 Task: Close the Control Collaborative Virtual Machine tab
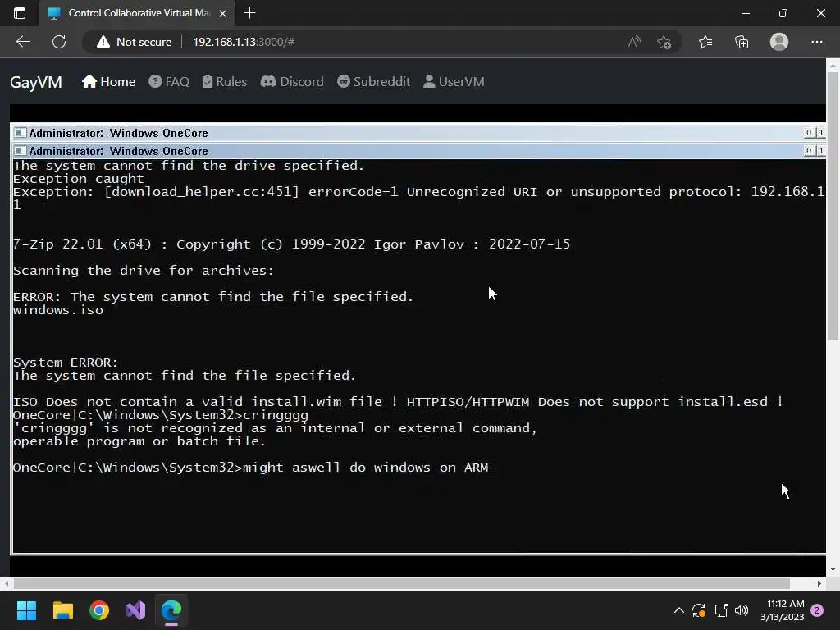(223, 13)
